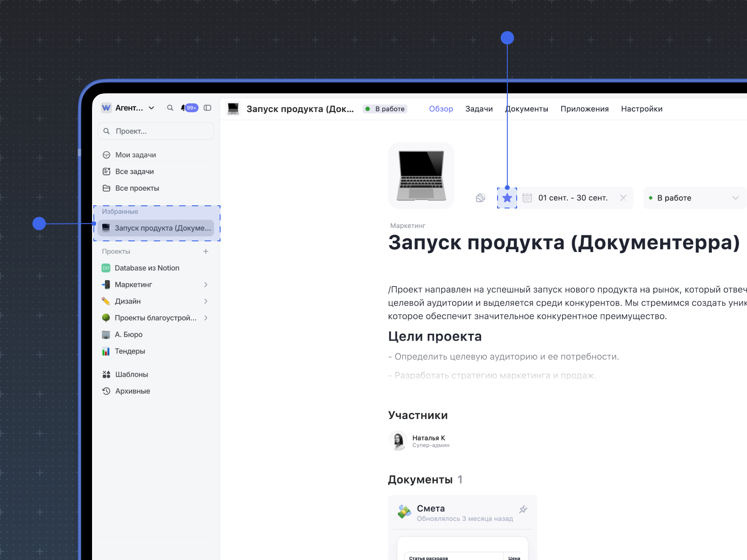Open the В работе status dropdown
The image size is (747, 560).
[x=694, y=198]
